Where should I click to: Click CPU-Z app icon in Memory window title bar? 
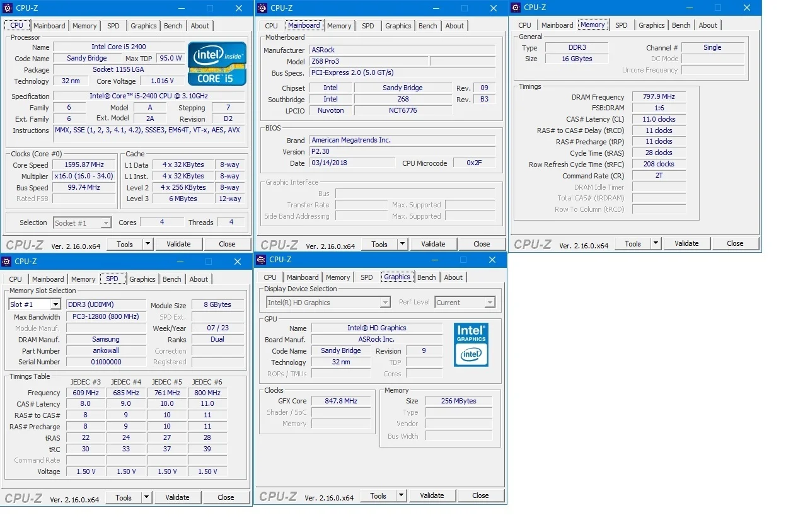516,8
